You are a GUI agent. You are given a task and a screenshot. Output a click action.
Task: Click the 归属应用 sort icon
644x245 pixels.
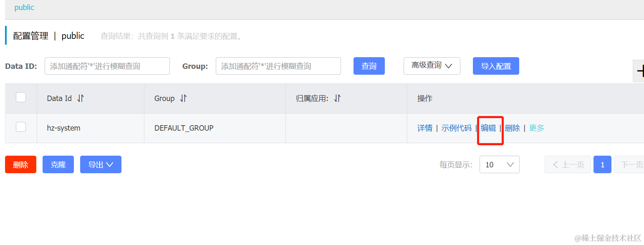click(337, 98)
